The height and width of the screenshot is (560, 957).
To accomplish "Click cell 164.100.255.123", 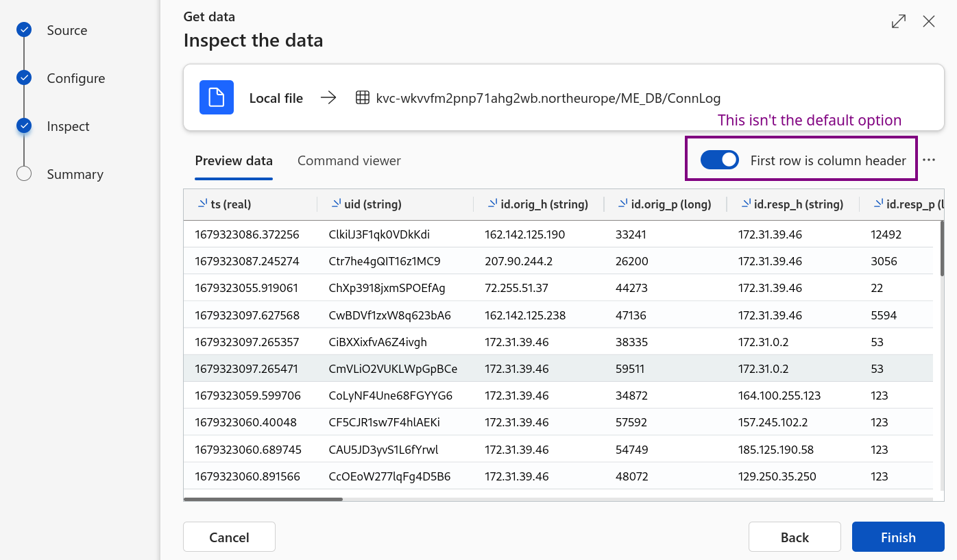I will [x=779, y=395].
